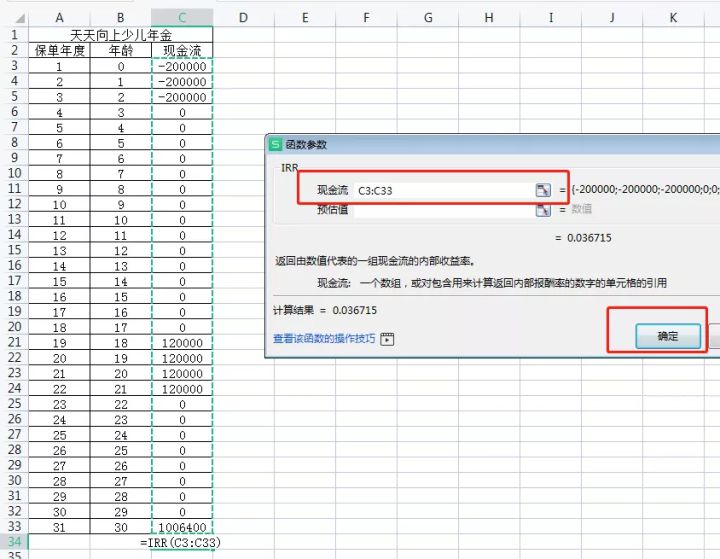Click the 现金流 input field containing C3:C33

click(x=444, y=191)
